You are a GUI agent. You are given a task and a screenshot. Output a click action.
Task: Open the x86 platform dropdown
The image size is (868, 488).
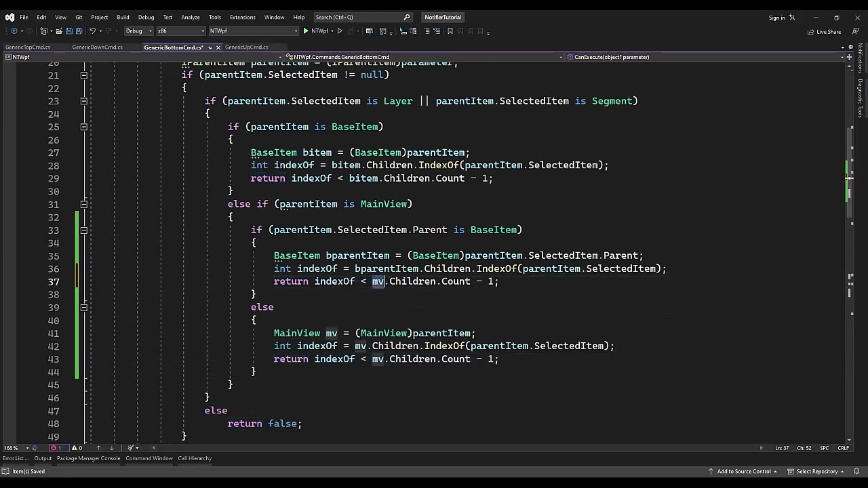coord(180,30)
